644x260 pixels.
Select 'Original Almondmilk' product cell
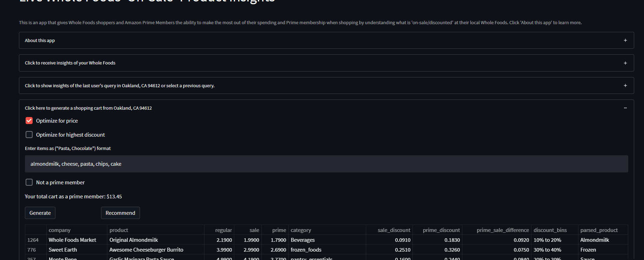pos(155,240)
